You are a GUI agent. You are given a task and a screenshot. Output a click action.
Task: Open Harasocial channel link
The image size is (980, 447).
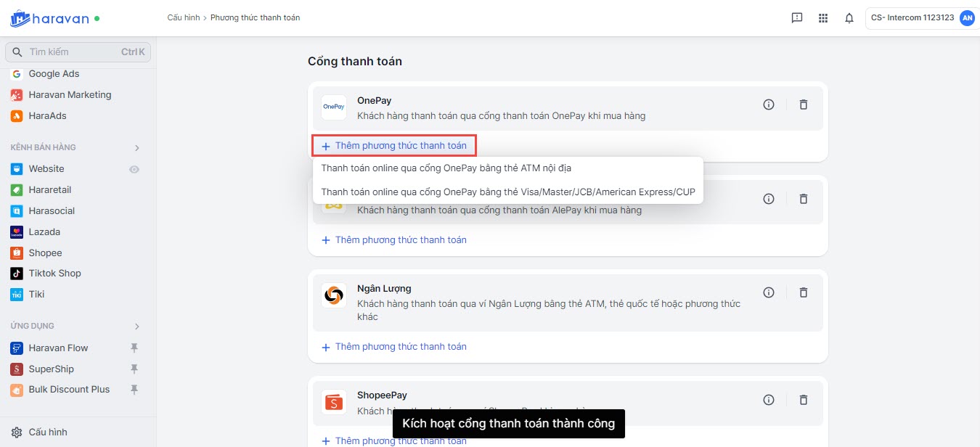tap(52, 211)
